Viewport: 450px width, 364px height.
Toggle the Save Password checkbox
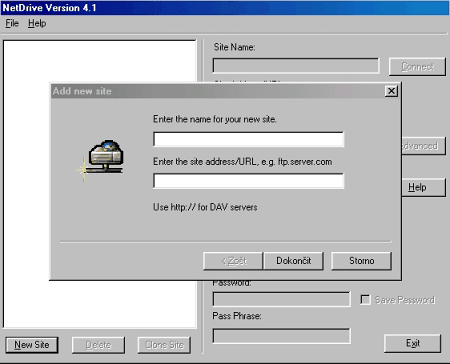pyautogui.click(x=365, y=299)
